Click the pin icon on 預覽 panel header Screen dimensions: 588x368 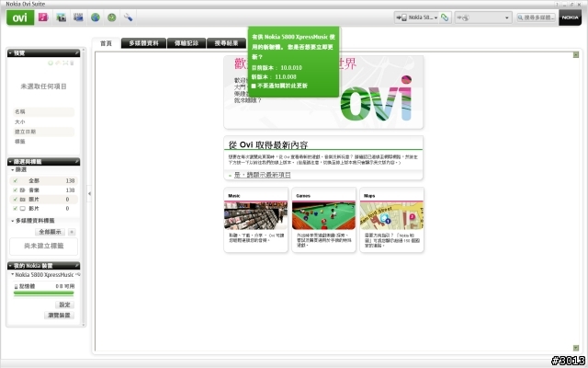point(76,53)
